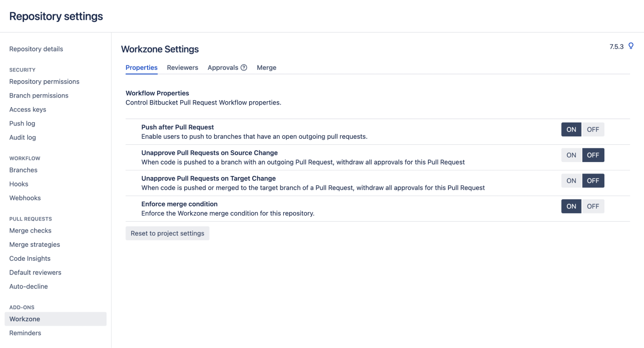
Task: Open Merge strategies settings
Action: click(x=35, y=244)
